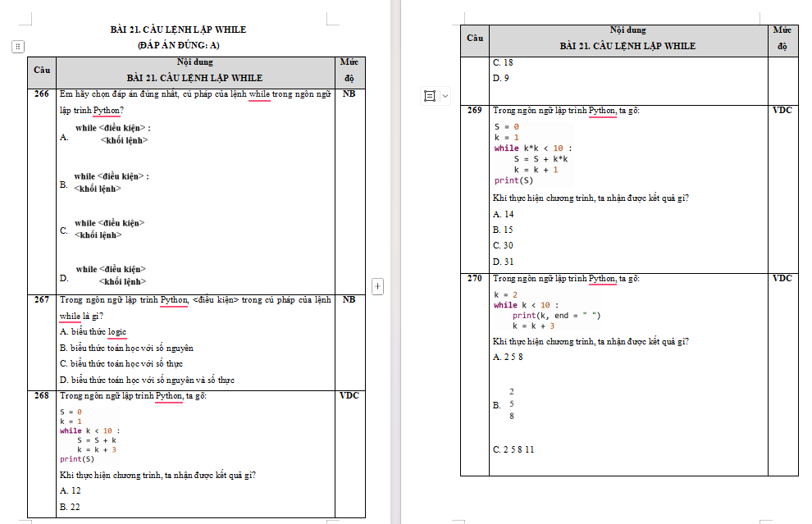The image size is (812, 524).
Task: Click answer "B. 22" in question 268
Action: (x=70, y=508)
